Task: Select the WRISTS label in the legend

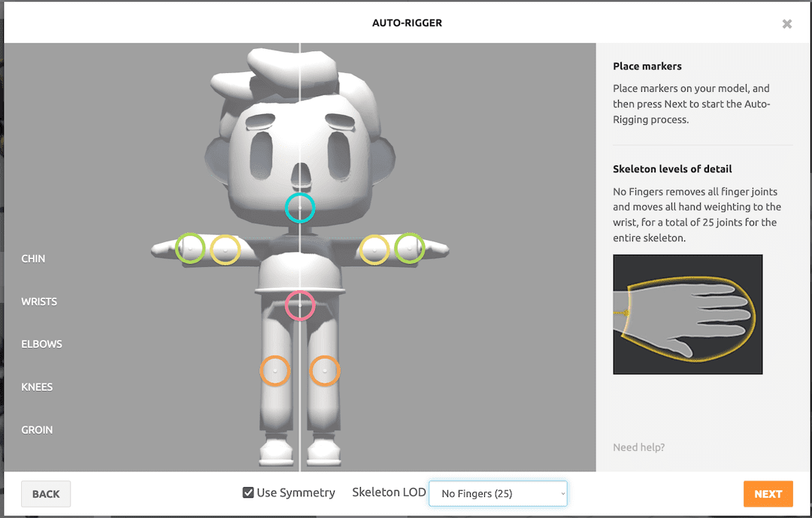Action: [x=39, y=301]
